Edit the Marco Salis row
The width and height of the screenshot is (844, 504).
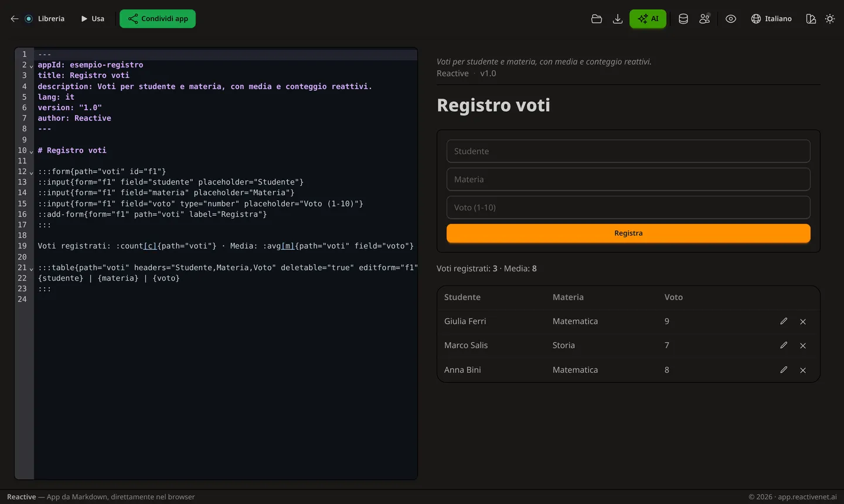pyautogui.click(x=784, y=345)
